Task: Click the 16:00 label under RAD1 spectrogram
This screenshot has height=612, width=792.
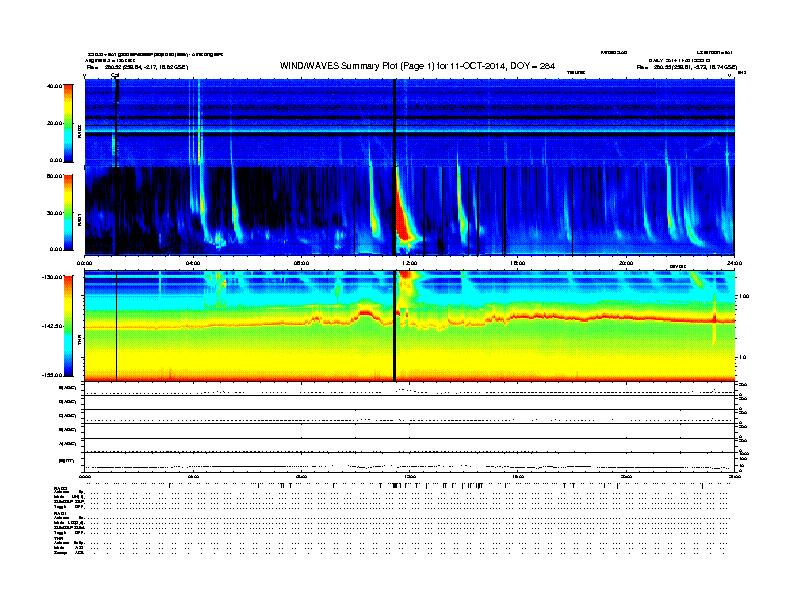Action: (518, 263)
